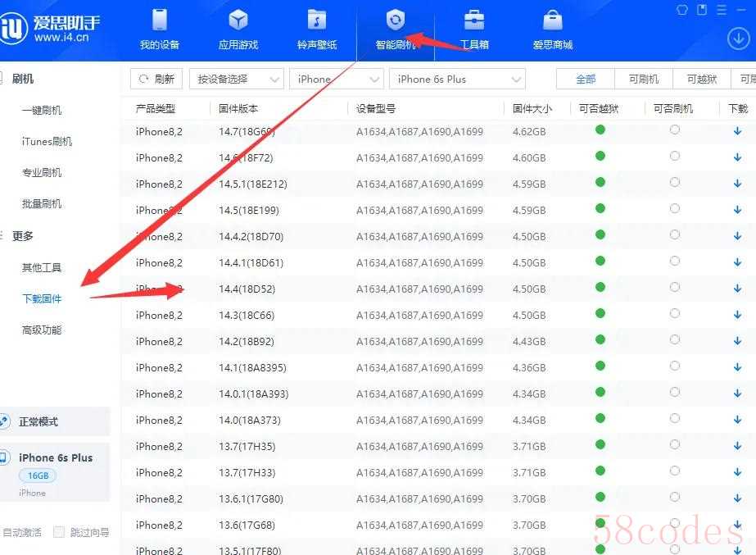The height and width of the screenshot is (555, 756).
Task: Click version text 13.6(17G68)
Action: tap(247, 525)
